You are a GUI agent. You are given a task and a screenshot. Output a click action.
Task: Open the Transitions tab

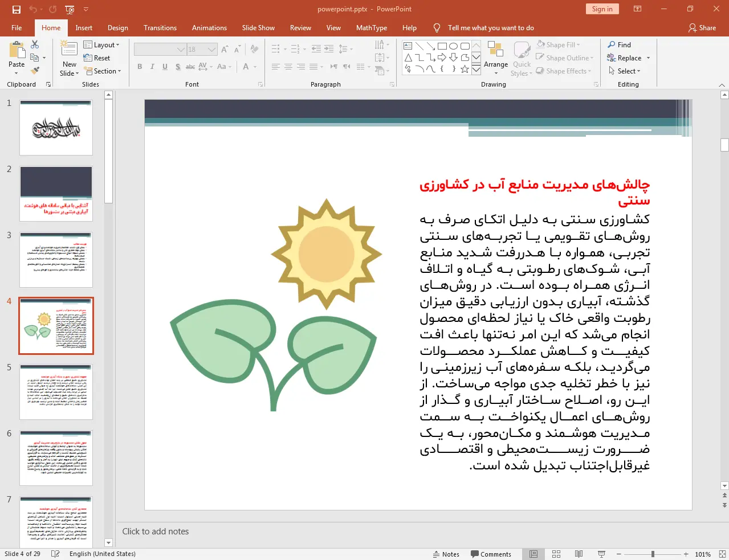[160, 27]
